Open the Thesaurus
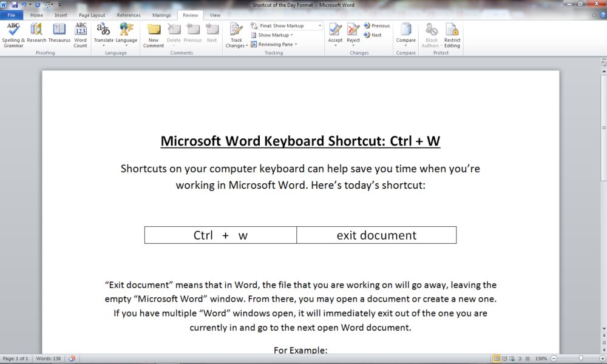This screenshot has width=607, height=364. coord(59,34)
